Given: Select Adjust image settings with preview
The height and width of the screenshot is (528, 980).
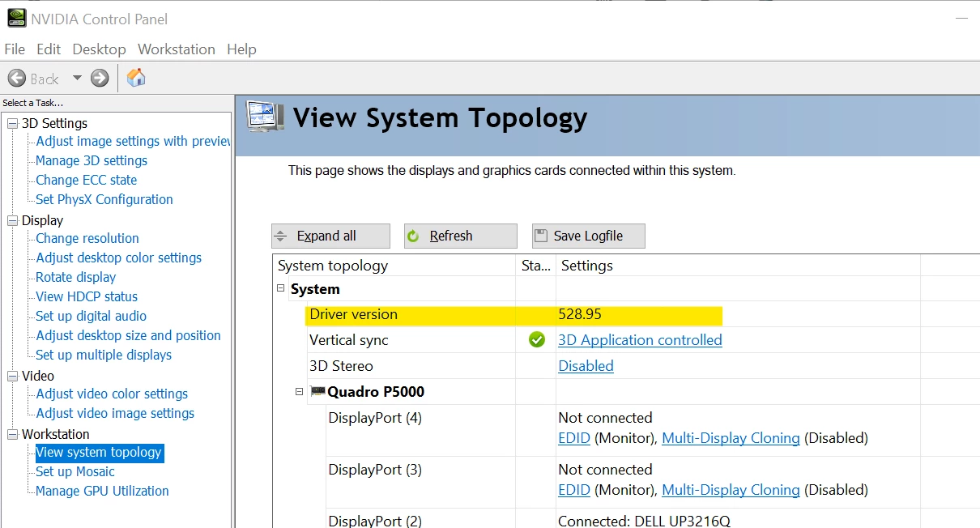Looking at the screenshot, I should 134,141.
